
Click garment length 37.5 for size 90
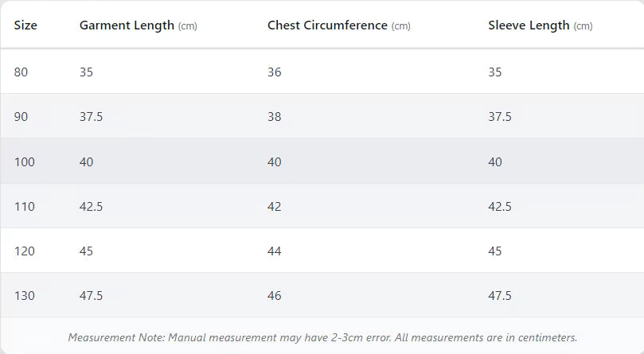(x=92, y=117)
